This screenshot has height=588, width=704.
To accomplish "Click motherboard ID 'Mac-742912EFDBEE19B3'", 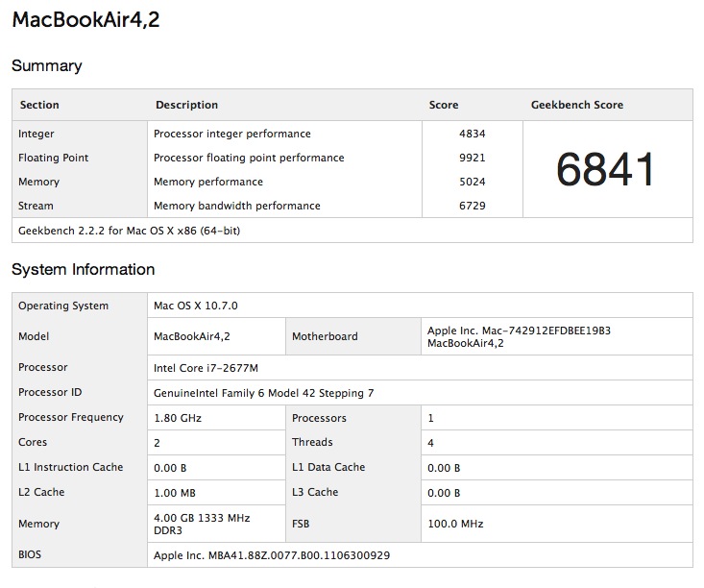I will click(x=546, y=331).
